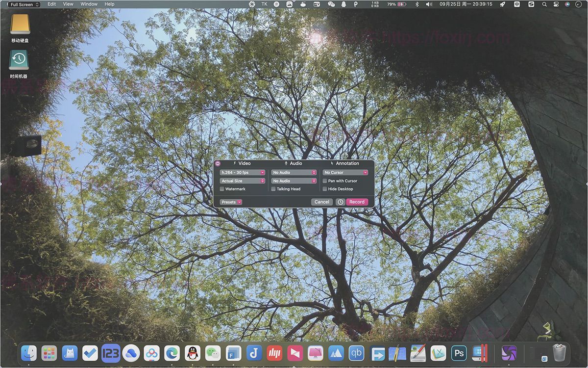
Task: Enable the Watermark option
Action: (221, 189)
